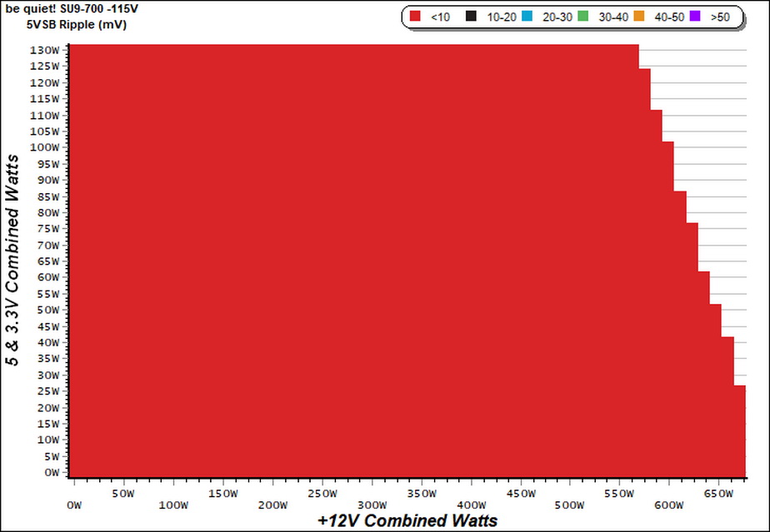This screenshot has height=532, width=770.
Task: Click the '5 & 3.3V Combined Watts' axis title
Action: click(12, 260)
